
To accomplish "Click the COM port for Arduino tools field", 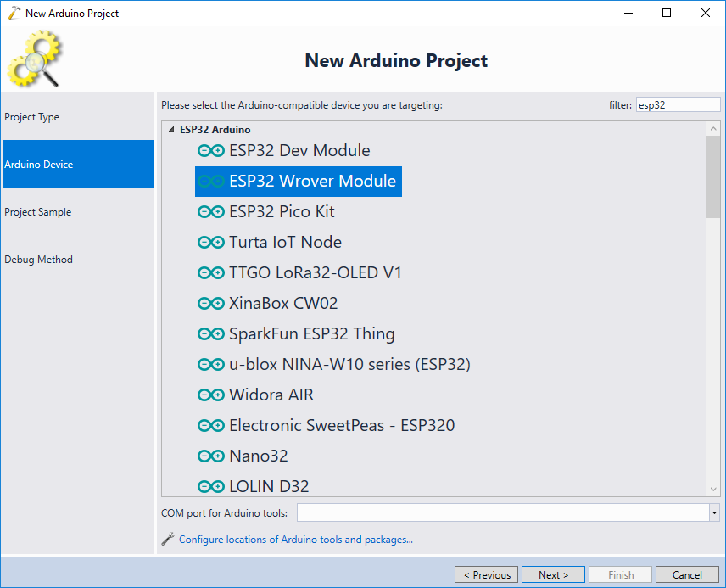I will [503, 512].
